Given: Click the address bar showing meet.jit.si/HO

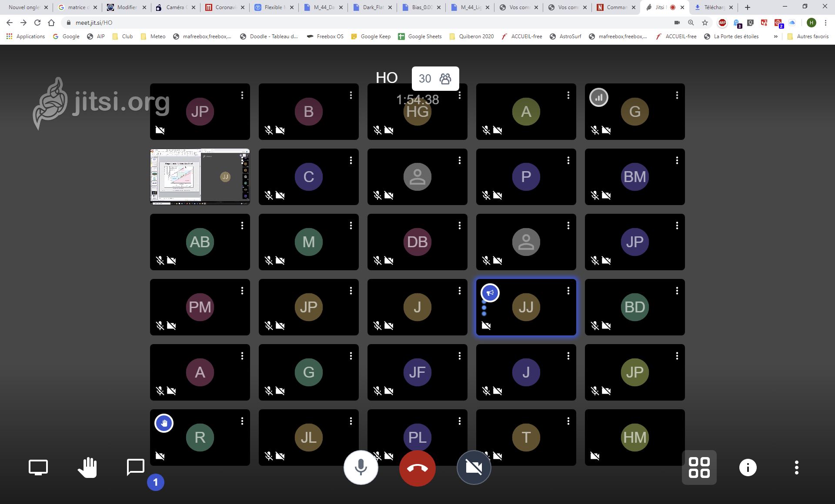Looking at the screenshot, I should (x=365, y=23).
